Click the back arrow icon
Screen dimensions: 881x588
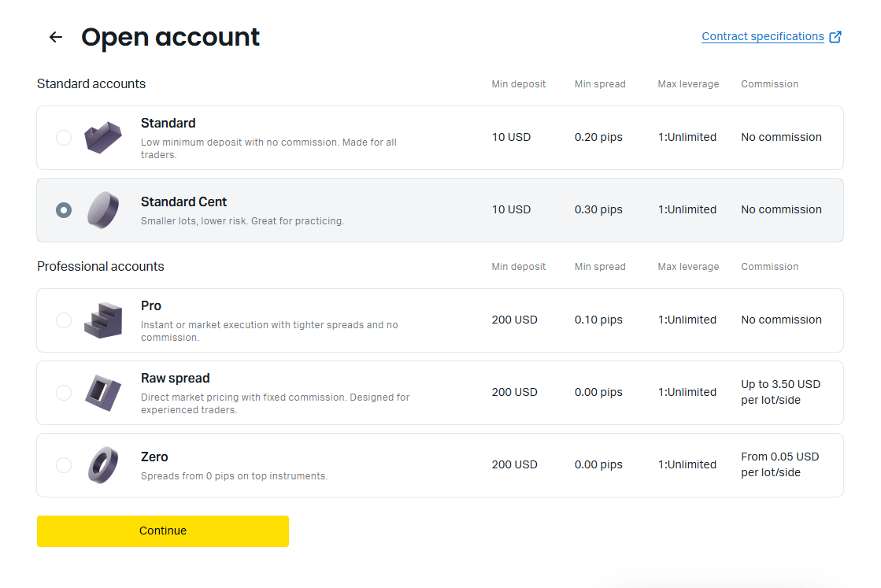pos(55,37)
